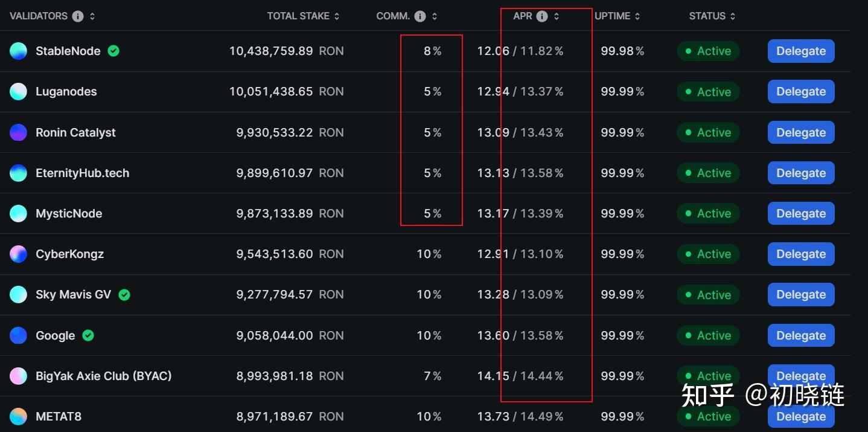The height and width of the screenshot is (432, 868).
Task: Sort by the Validators name column
Action: (x=92, y=16)
